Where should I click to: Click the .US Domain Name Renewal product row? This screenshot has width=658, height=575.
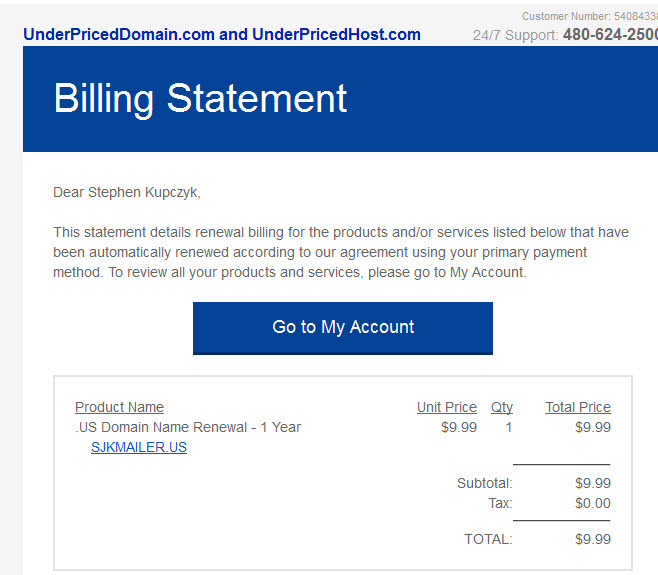click(343, 427)
